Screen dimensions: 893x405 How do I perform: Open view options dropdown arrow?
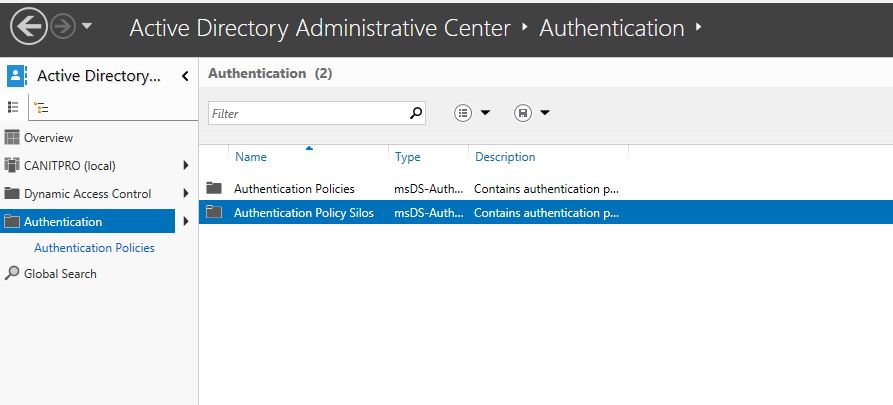click(x=485, y=113)
